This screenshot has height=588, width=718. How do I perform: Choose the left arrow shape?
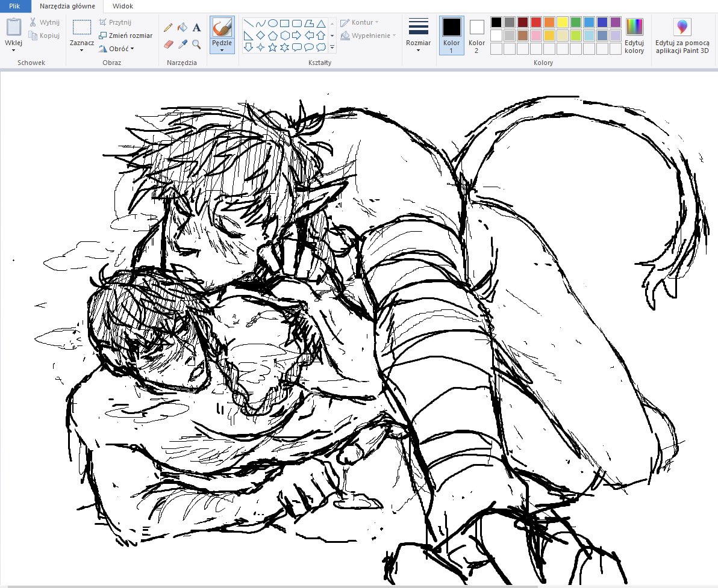click(x=309, y=36)
